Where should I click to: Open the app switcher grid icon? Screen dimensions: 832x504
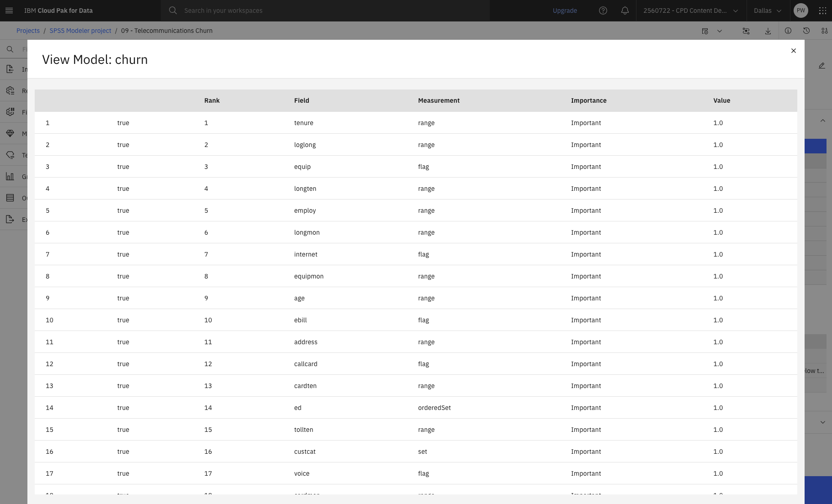pyautogui.click(x=822, y=10)
